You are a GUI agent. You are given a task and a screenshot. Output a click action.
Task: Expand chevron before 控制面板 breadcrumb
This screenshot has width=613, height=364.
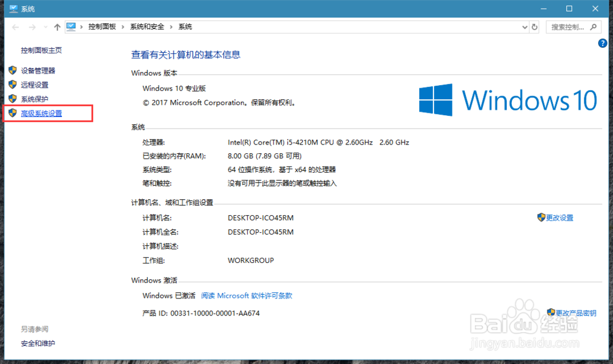(82, 26)
